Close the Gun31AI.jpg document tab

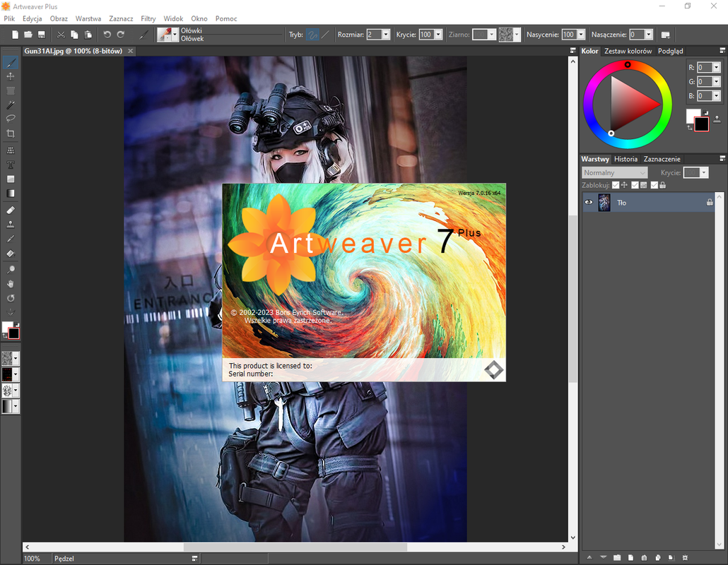point(131,51)
